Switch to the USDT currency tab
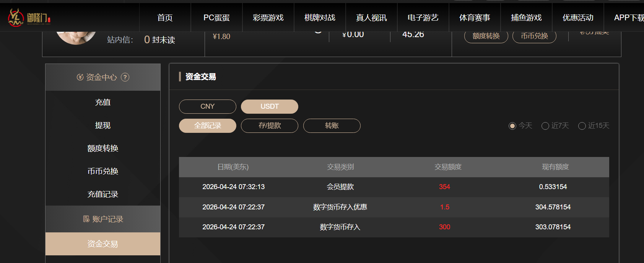Viewport: 644px width, 263px height. pos(270,106)
